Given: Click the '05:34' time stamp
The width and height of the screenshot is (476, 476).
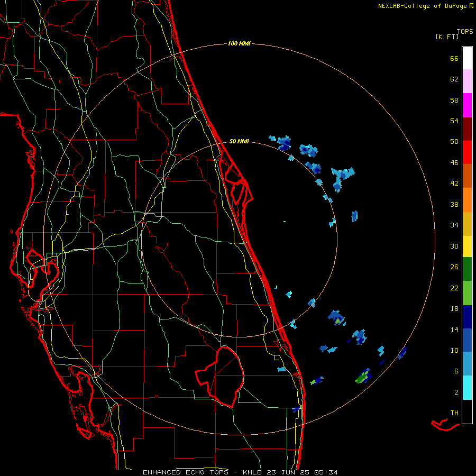Looking at the screenshot, I should [x=326, y=472].
